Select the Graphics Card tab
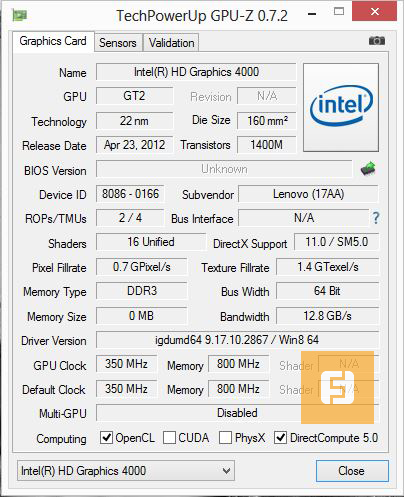Viewport: 404px width, 497px height. pyautogui.click(x=53, y=41)
